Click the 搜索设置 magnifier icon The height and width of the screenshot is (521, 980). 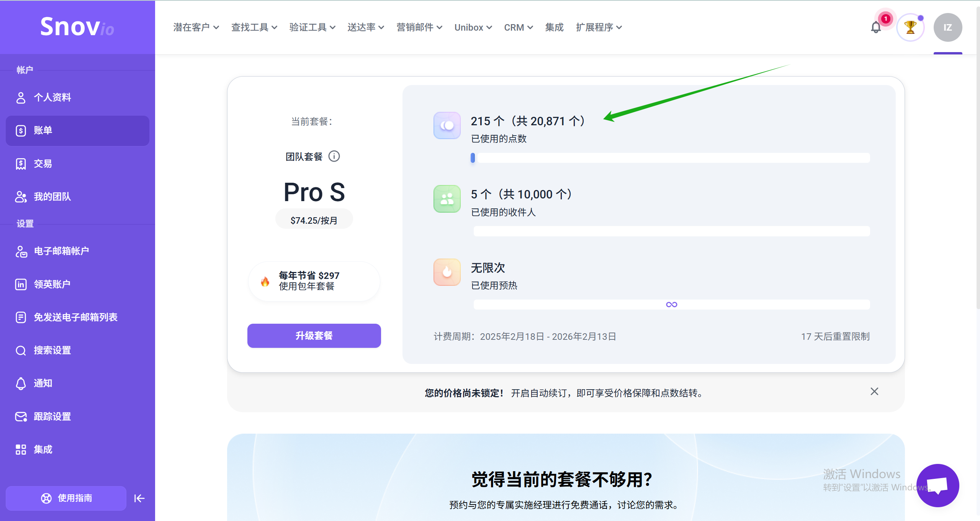[x=21, y=351]
